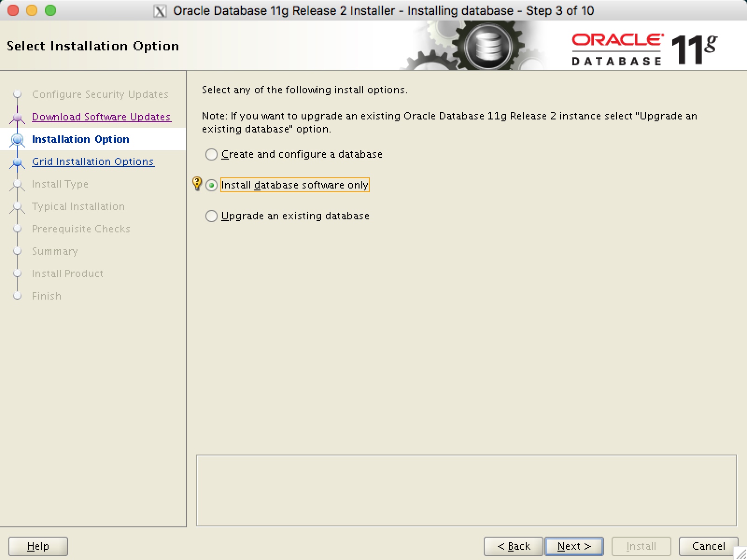Click the Back button

(x=513, y=546)
